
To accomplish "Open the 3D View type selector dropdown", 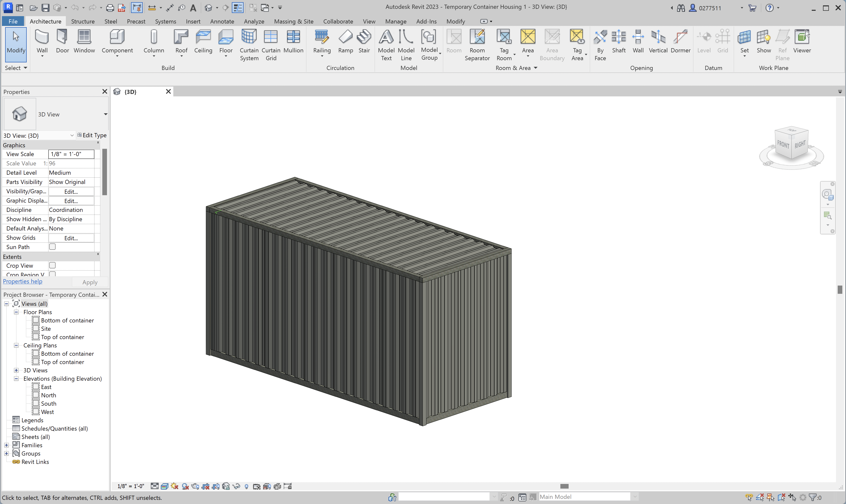I will [105, 114].
